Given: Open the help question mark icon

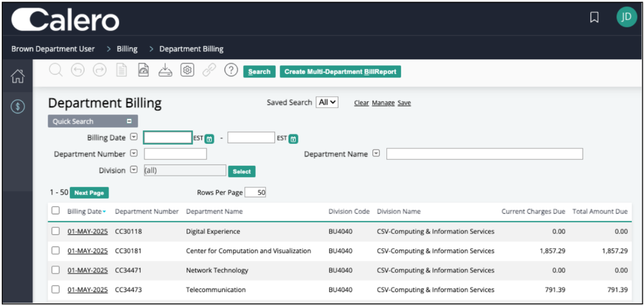Looking at the screenshot, I should pyautogui.click(x=231, y=70).
